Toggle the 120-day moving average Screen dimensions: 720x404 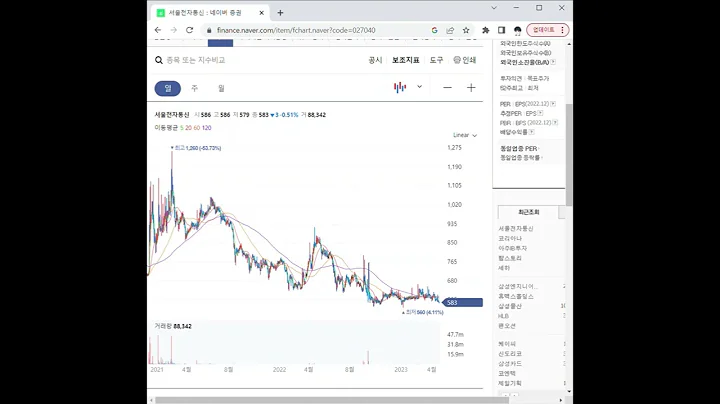pyautogui.click(x=207, y=128)
